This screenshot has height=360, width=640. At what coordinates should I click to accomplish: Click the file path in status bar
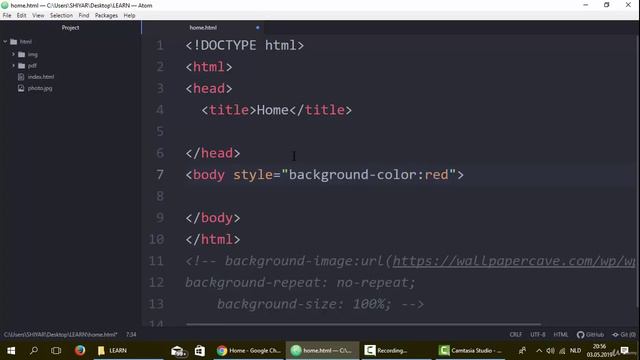pyautogui.click(x=60, y=335)
